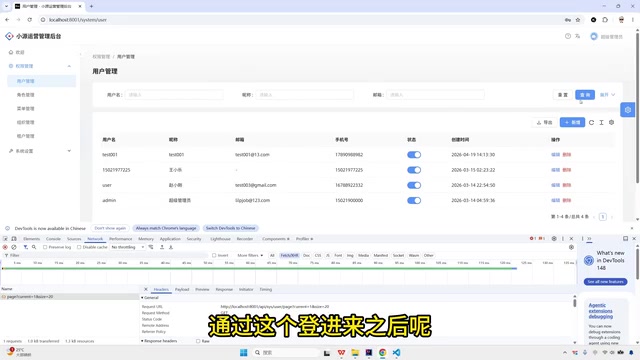The width and height of the screenshot is (640, 360).
Task: Select the Fetch/XHR request type filter
Action: pyautogui.click(x=289, y=256)
